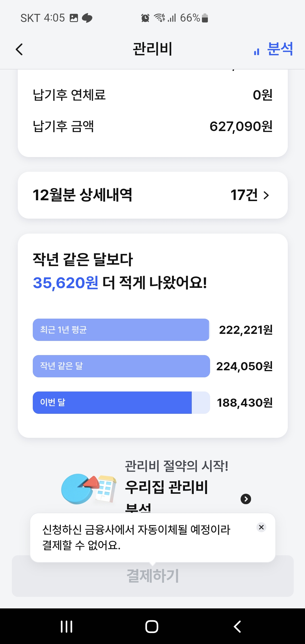
Task: Open the 12월분 상세내역 card
Action: pyautogui.click(x=152, y=195)
